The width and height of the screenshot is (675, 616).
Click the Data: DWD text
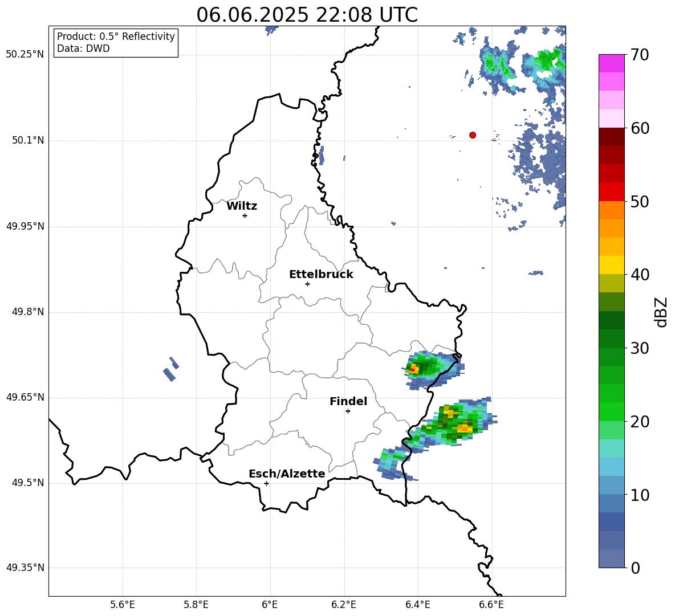83,48
